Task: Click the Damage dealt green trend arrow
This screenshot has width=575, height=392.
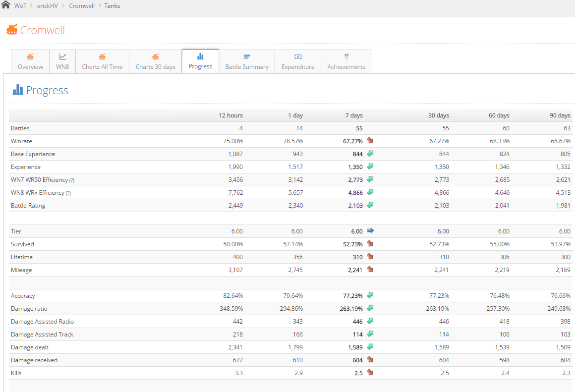Action: click(x=370, y=347)
